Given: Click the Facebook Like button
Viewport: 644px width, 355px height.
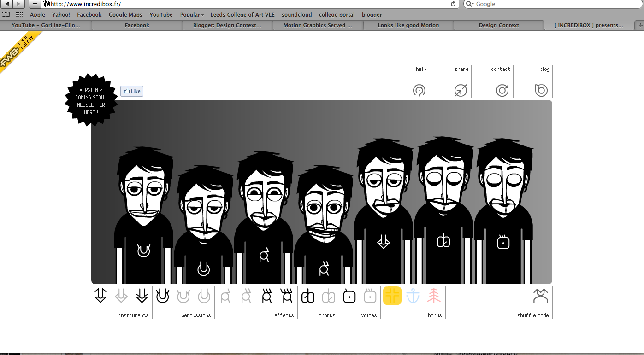Looking at the screenshot, I should point(132,91).
